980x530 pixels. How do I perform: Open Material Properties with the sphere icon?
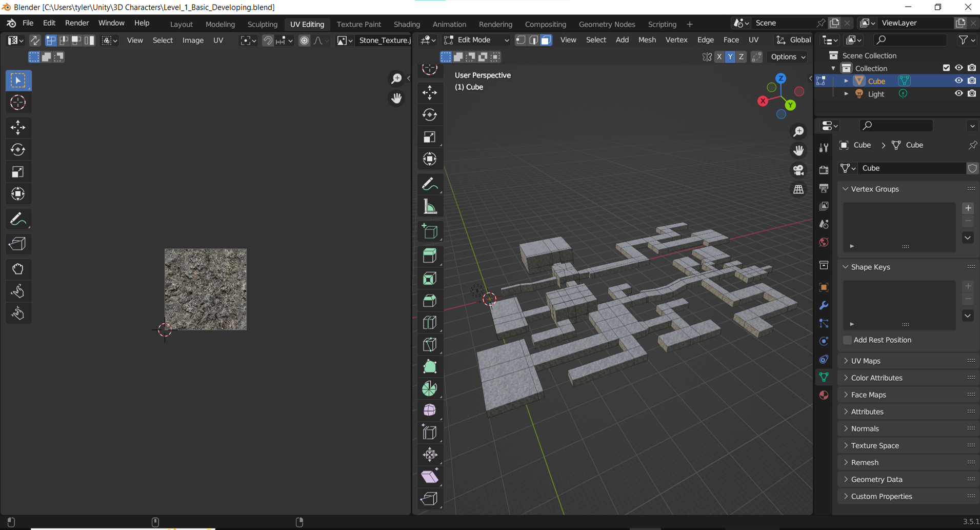(824, 395)
